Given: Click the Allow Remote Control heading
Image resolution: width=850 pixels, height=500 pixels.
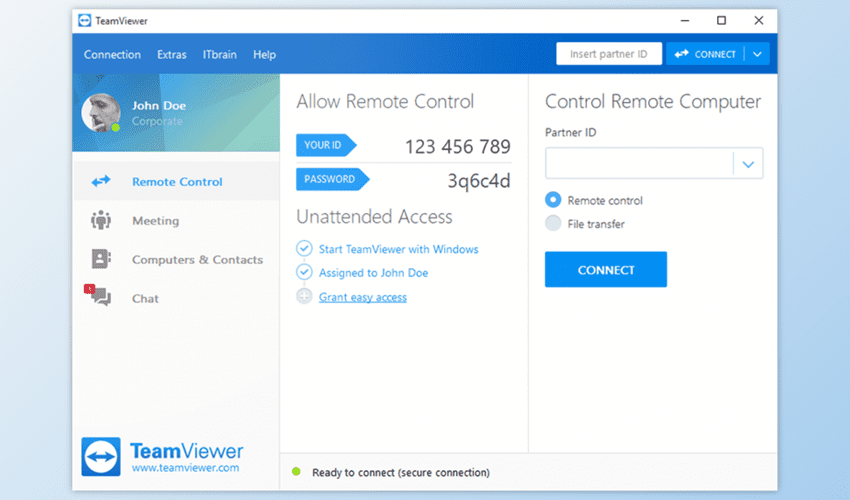Looking at the screenshot, I should point(385,101).
